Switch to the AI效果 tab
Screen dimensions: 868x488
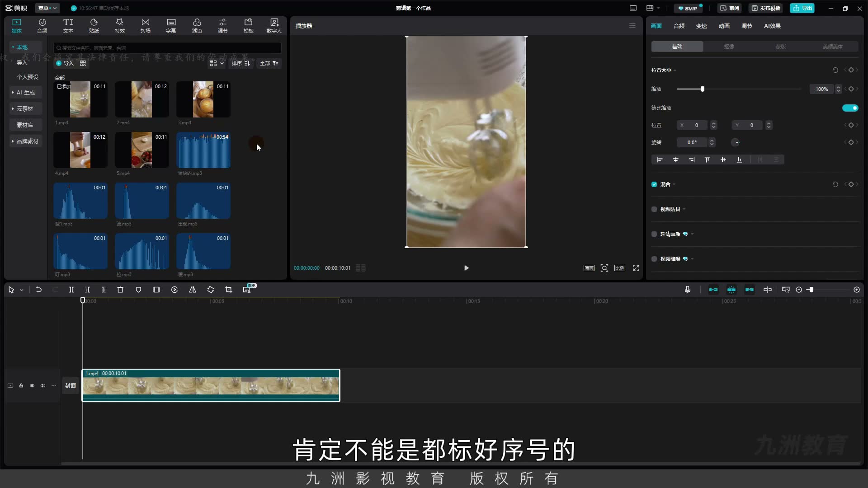pyautogui.click(x=772, y=26)
